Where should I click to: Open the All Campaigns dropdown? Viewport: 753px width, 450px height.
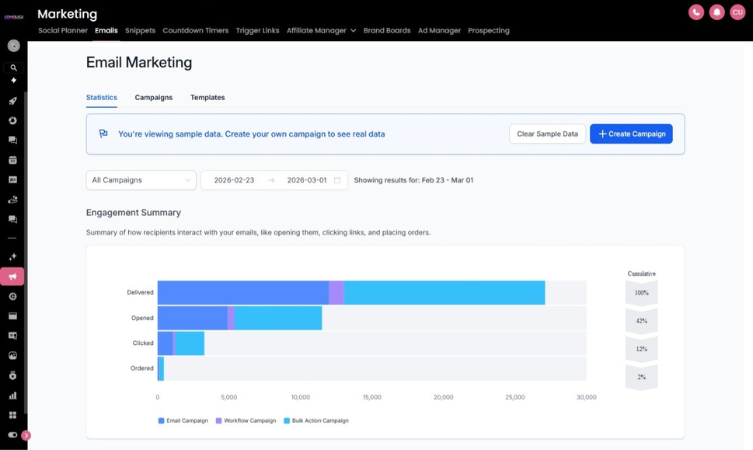coord(141,180)
